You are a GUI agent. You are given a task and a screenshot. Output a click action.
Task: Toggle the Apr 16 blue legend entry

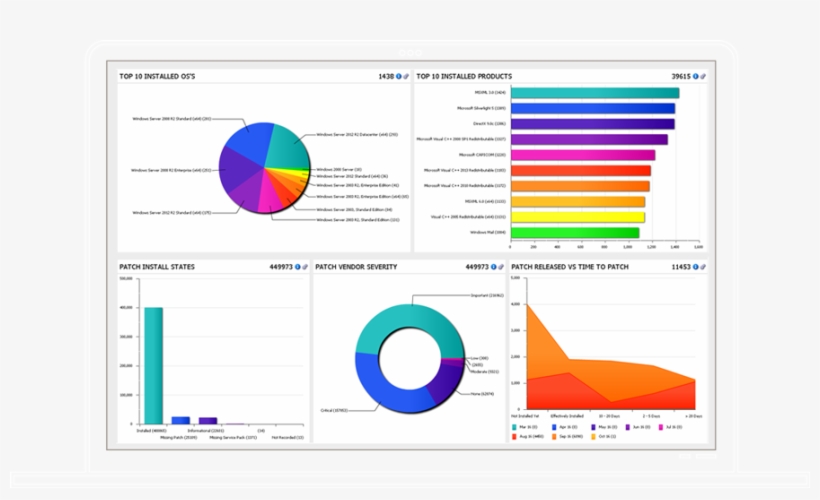[556, 427]
